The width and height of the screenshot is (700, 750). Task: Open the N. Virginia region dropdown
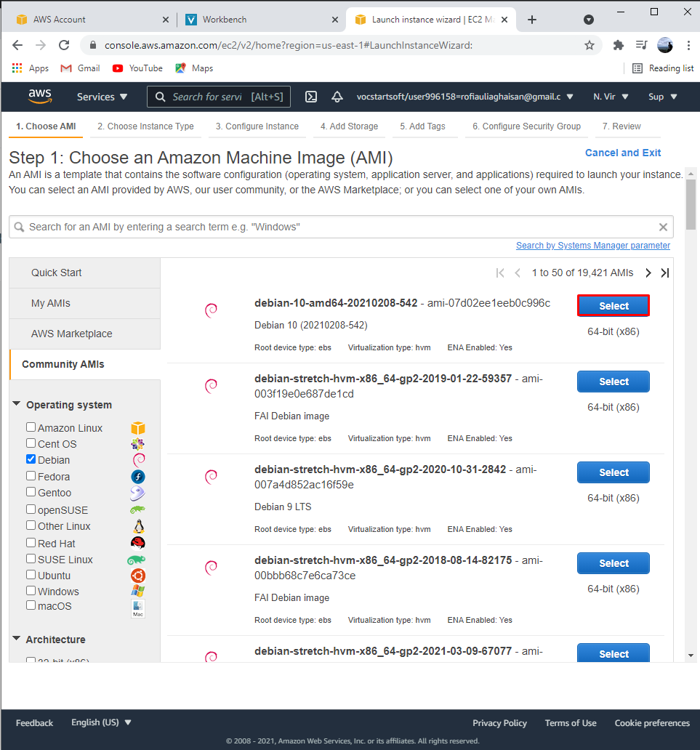click(x=611, y=97)
